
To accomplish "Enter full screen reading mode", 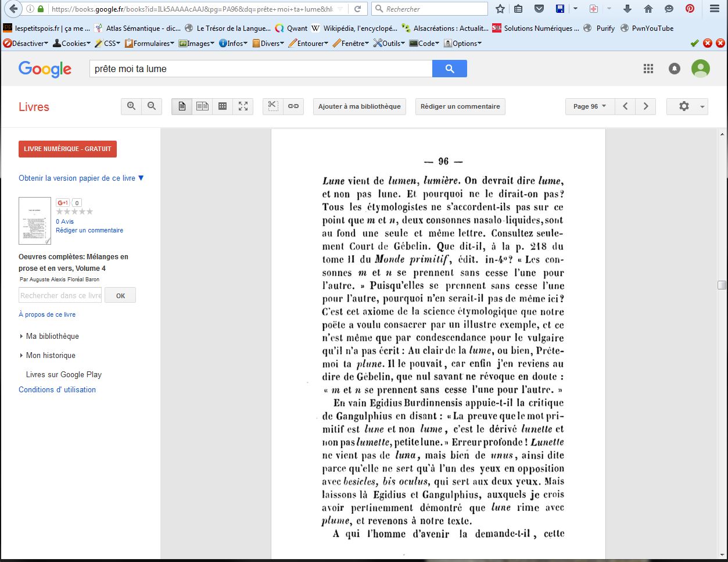I will (x=243, y=106).
